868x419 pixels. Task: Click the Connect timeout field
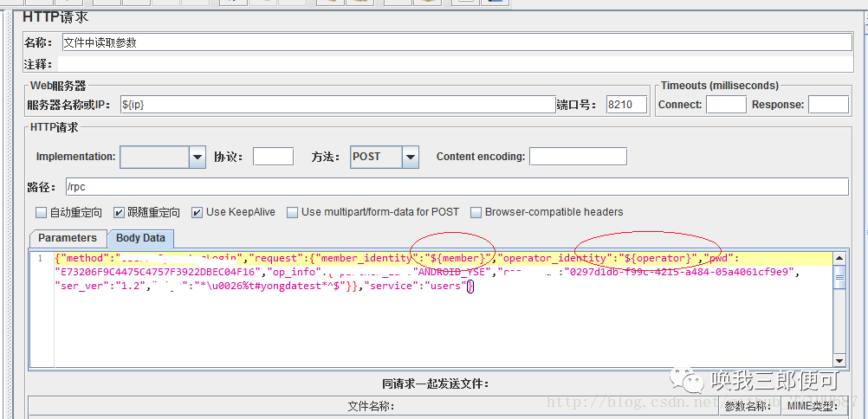point(726,105)
